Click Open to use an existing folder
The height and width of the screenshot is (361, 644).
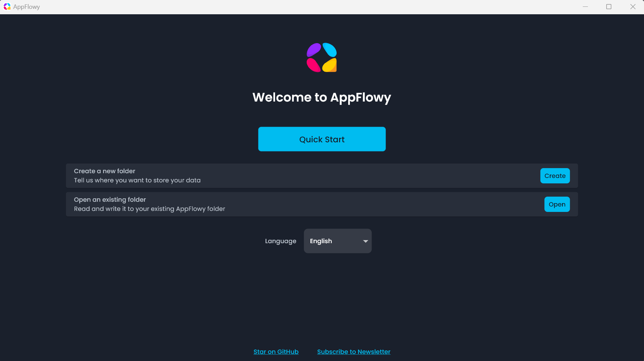point(557,204)
